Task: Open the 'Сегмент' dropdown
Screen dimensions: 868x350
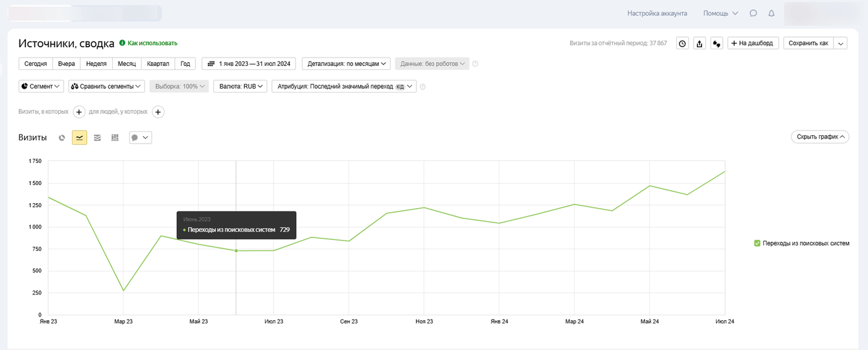Action: click(41, 86)
